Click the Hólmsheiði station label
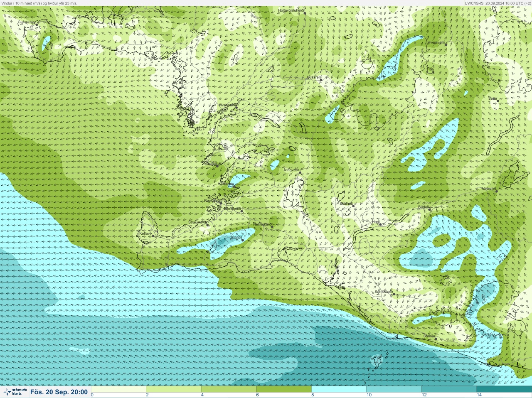 pos(232,209)
